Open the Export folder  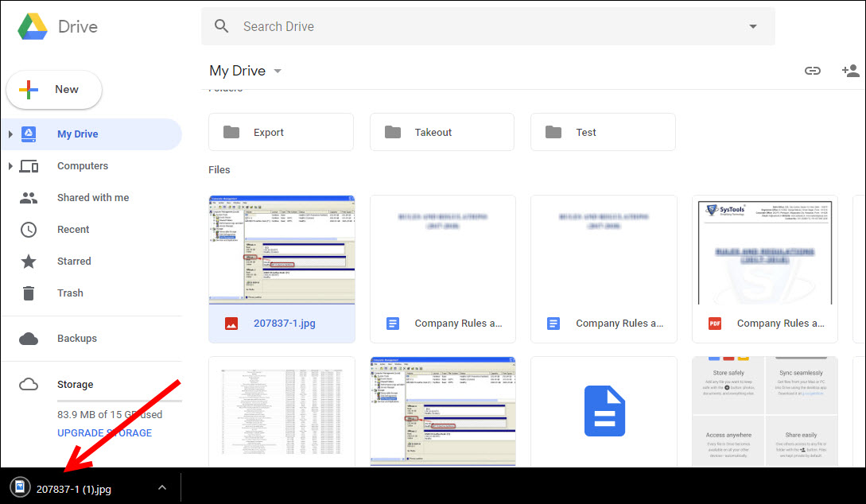(282, 132)
